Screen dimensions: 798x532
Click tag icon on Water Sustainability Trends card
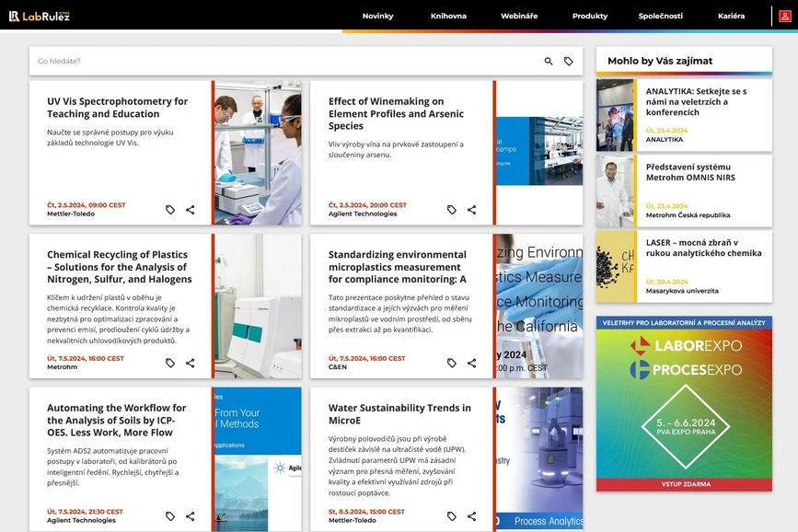[451, 516]
